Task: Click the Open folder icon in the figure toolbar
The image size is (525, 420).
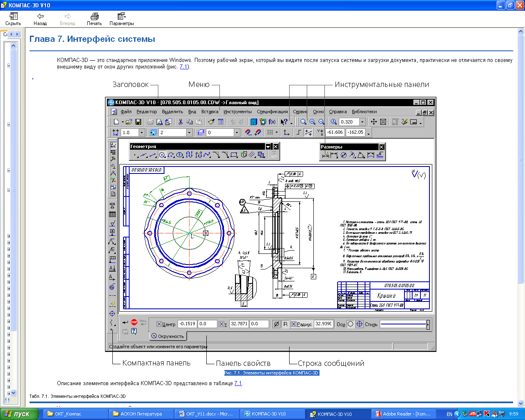Action: pyautogui.click(x=129, y=122)
